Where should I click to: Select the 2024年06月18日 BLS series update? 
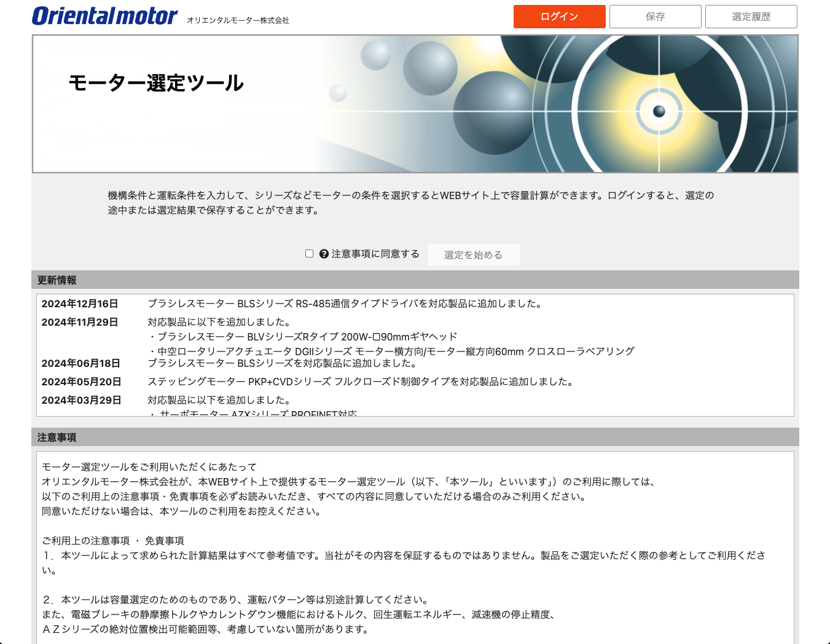[282, 363]
